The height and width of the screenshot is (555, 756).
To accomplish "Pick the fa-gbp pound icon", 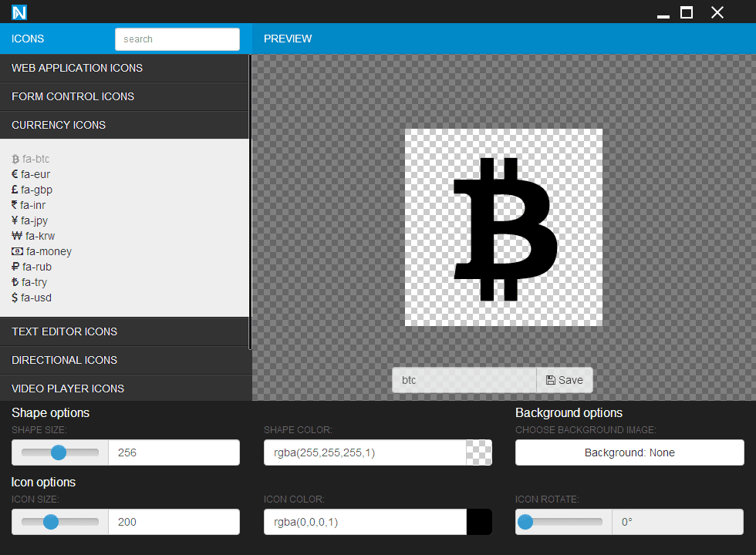I will tap(32, 190).
